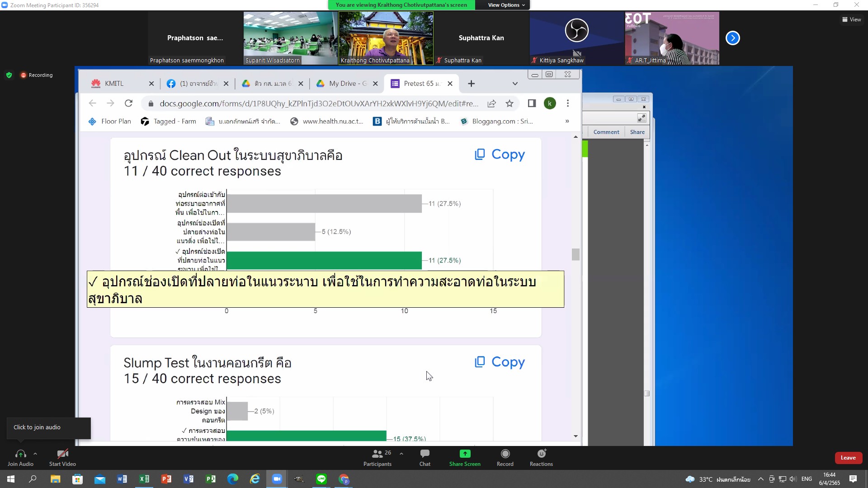Open Reactions in Zoom toolbar
The image size is (868, 488).
(541, 457)
